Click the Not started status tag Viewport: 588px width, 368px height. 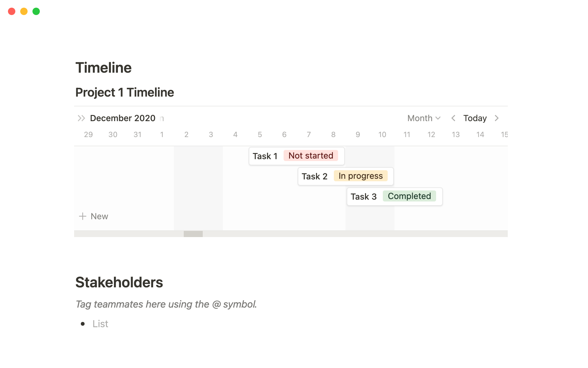click(311, 156)
